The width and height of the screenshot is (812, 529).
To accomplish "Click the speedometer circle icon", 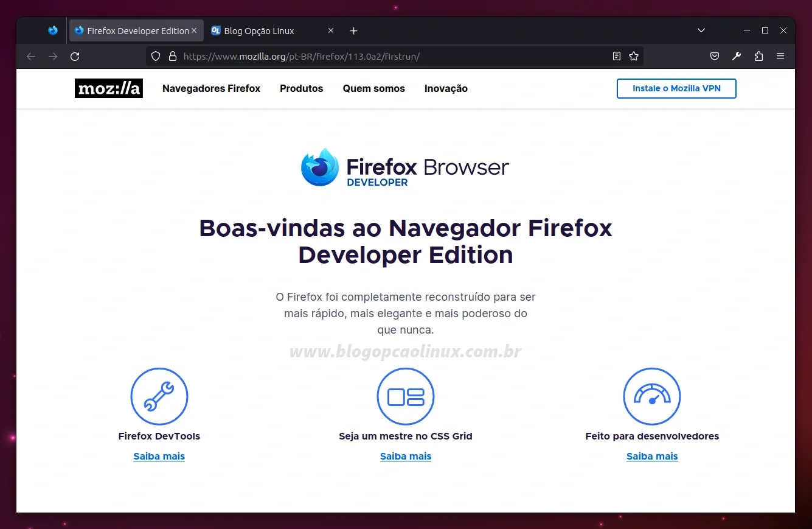I will (x=652, y=396).
